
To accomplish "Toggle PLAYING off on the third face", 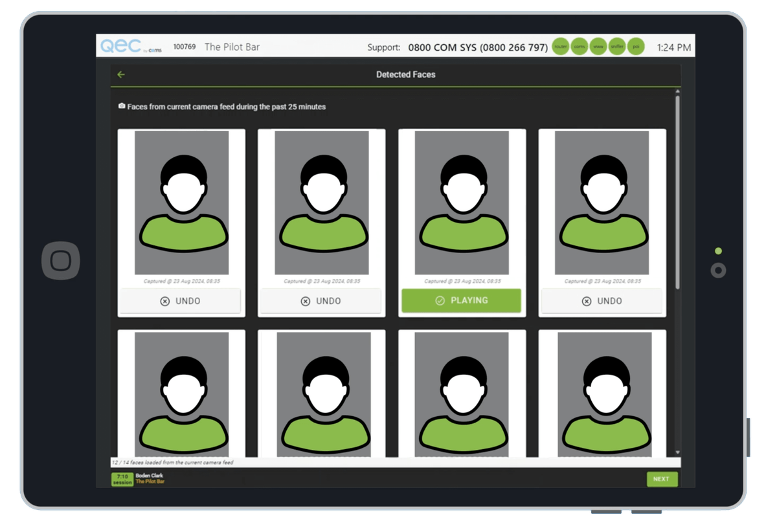I will click(x=461, y=300).
